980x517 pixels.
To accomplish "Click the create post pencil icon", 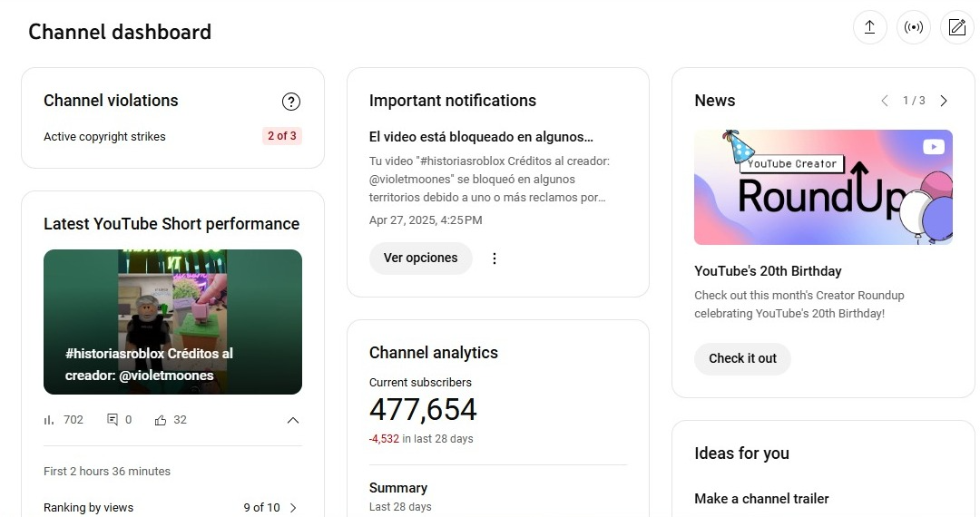I will point(956,27).
